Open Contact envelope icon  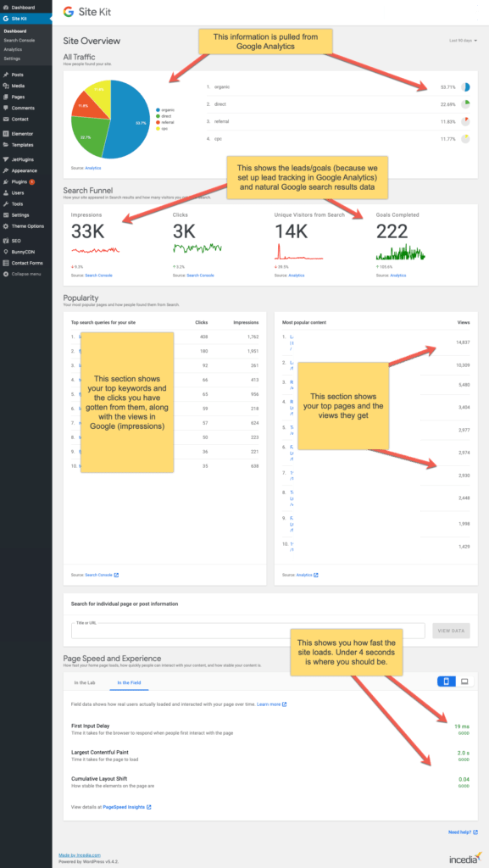pyautogui.click(x=6, y=119)
